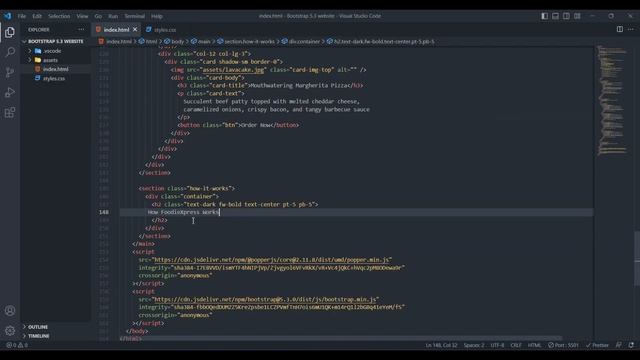Open the assets/lavacake.jpg link
The width and height of the screenshot is (640, 360).
tap(233, 70)
